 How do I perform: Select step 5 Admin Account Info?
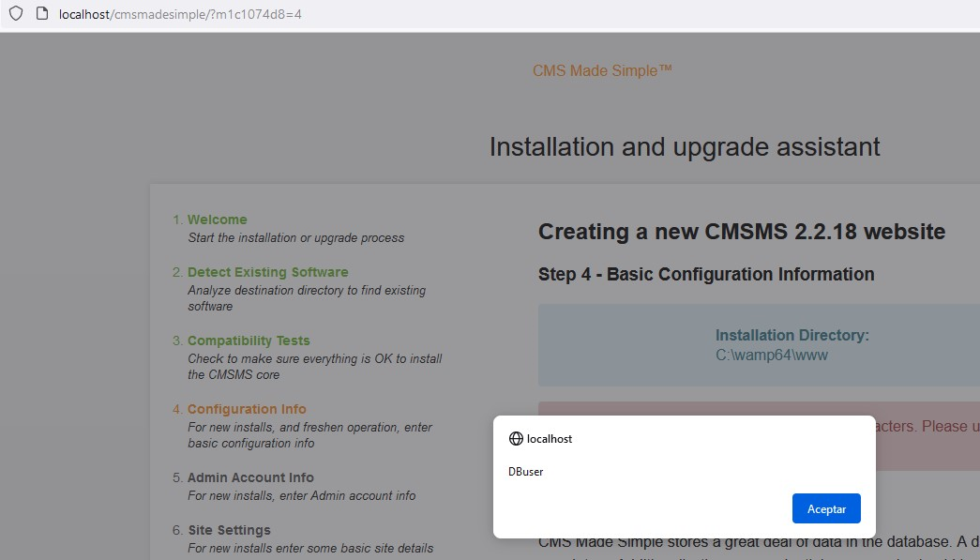250,477
